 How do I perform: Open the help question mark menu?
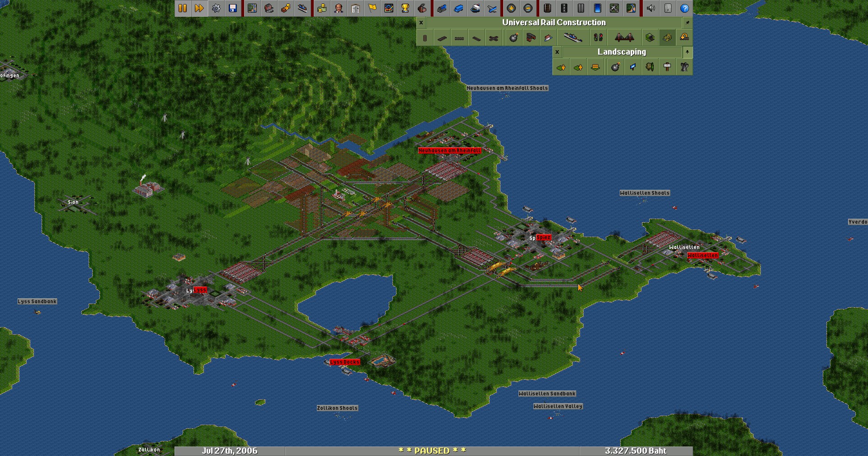point(684,8)
